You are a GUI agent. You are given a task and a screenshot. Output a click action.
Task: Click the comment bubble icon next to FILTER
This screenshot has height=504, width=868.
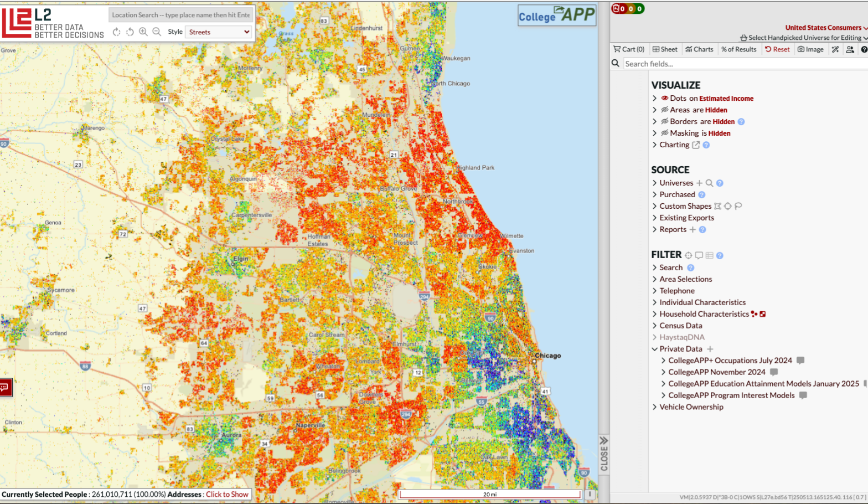point(699,255)
